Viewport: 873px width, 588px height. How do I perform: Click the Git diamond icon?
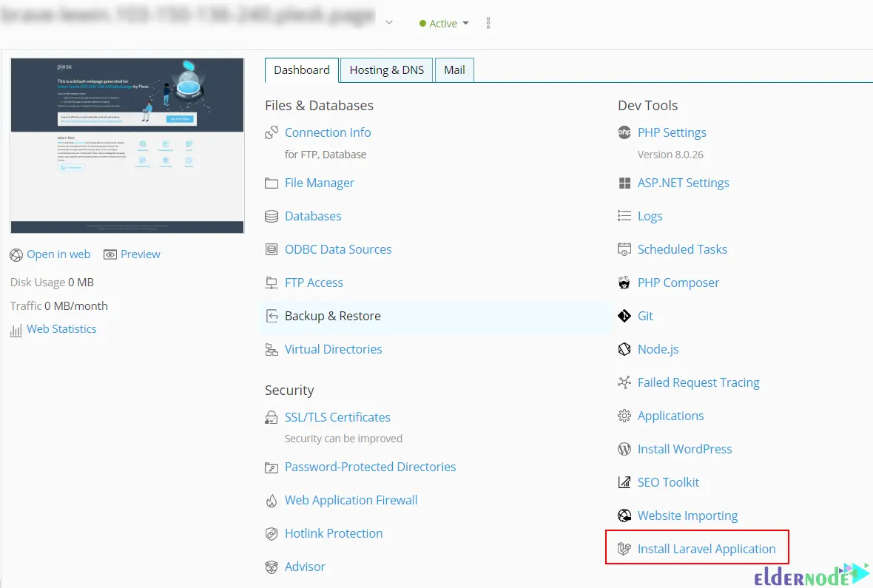(x=624, y=317)
